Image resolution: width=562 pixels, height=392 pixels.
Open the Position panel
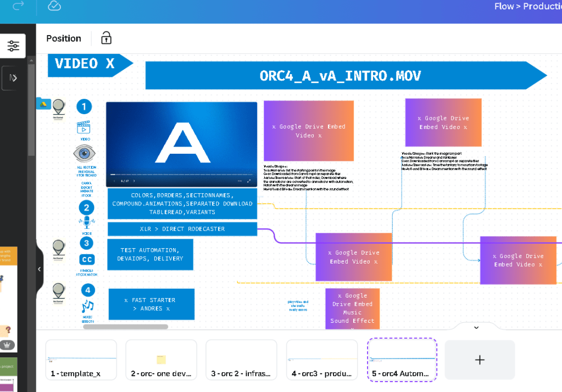click(x=64, y=38)
